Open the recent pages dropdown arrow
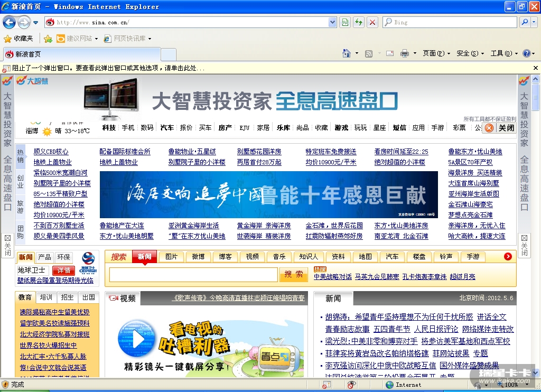The image size is (541, 392). coord(35,23)
